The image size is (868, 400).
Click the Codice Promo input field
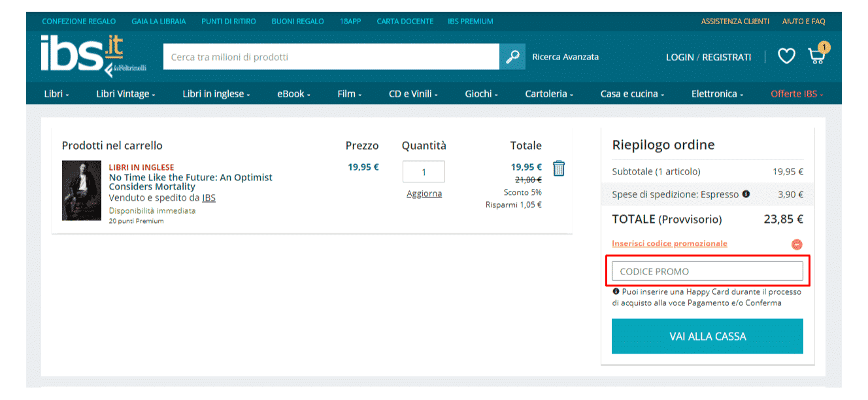coord(707,271)
